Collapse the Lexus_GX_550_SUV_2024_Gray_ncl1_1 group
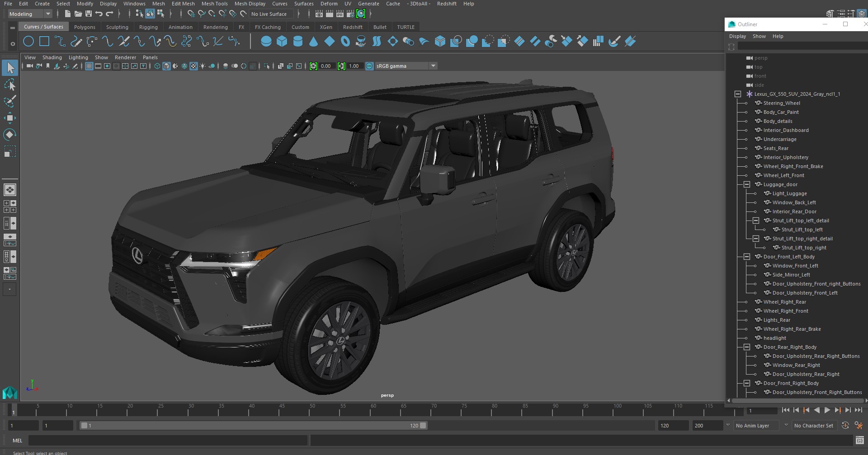 [738, 94]
